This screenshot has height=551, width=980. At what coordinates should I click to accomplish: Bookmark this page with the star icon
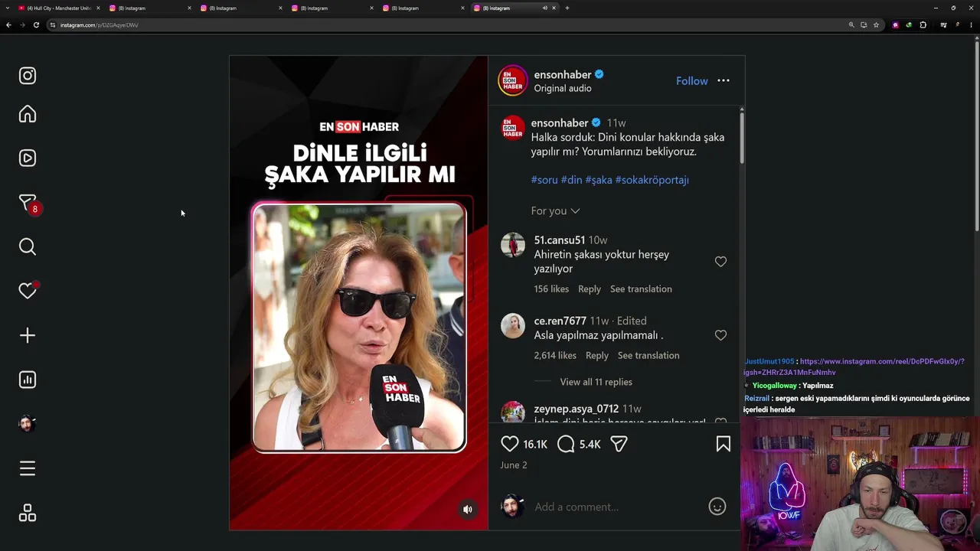click(876, 25)
